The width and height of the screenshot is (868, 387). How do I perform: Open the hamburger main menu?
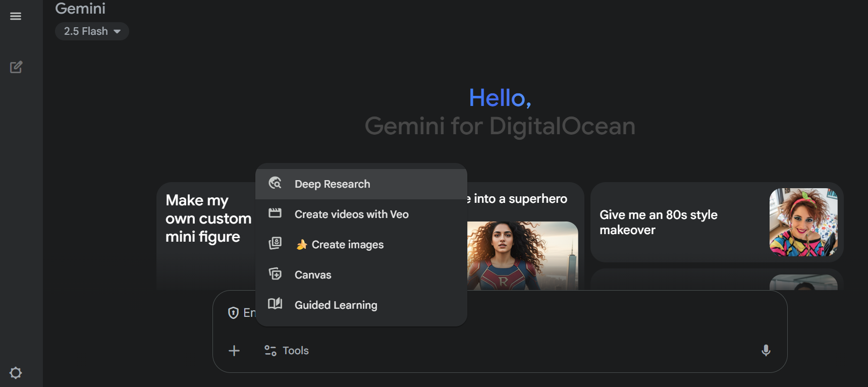(x=16, y=16)
